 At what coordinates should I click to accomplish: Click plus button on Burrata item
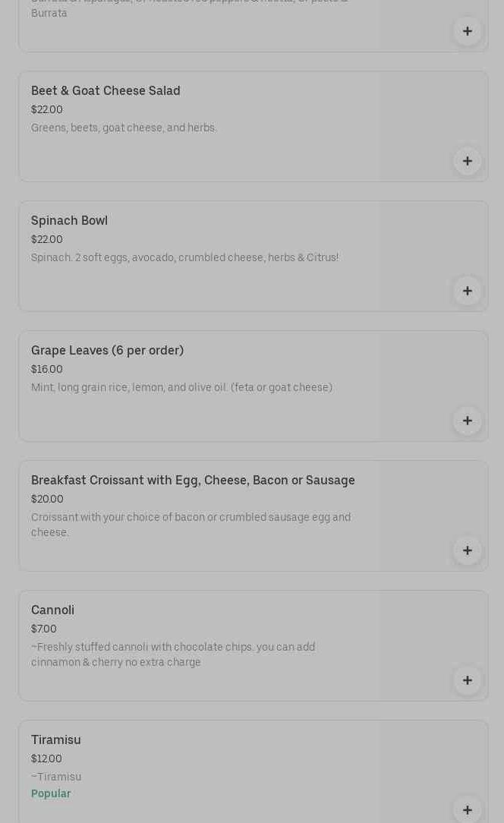(467, 31)
